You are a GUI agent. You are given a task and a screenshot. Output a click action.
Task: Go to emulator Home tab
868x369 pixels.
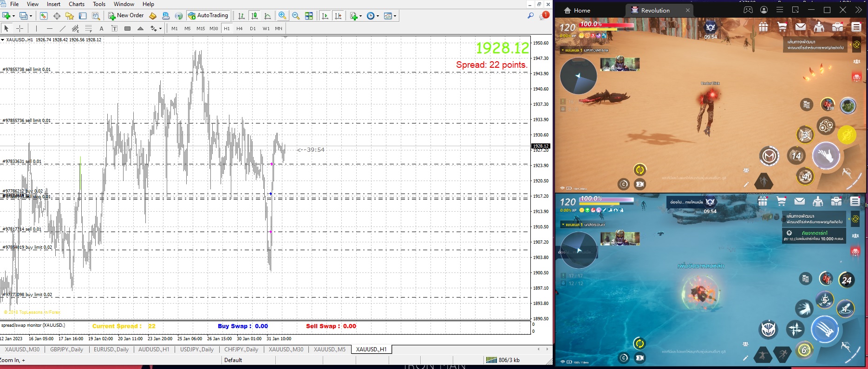coord(577,10)
